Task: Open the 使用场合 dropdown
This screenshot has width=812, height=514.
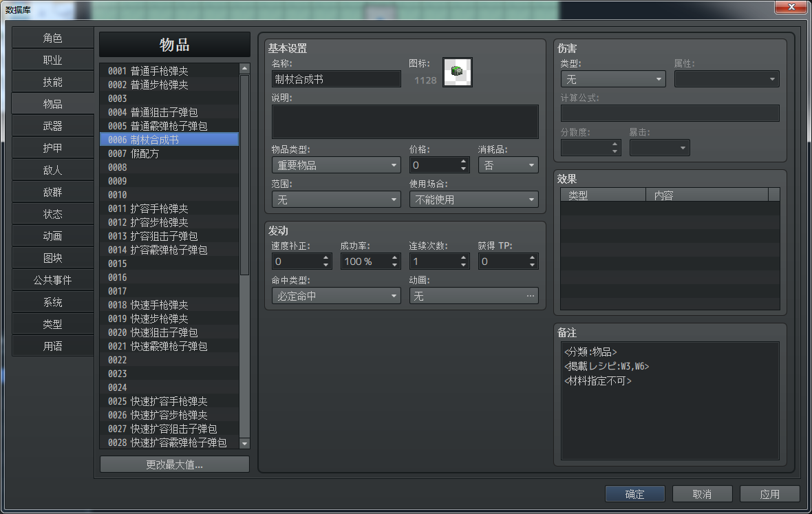Action: tap(474, 200)
